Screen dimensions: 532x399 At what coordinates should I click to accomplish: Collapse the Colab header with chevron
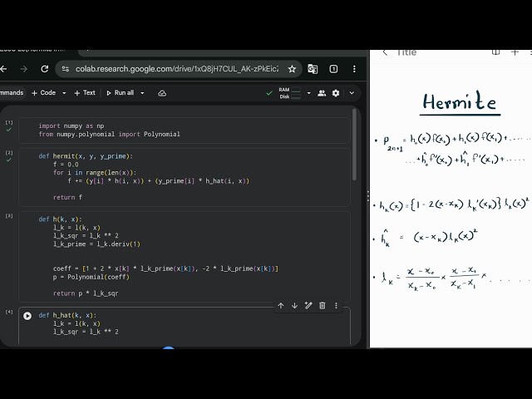coord(352,93)
